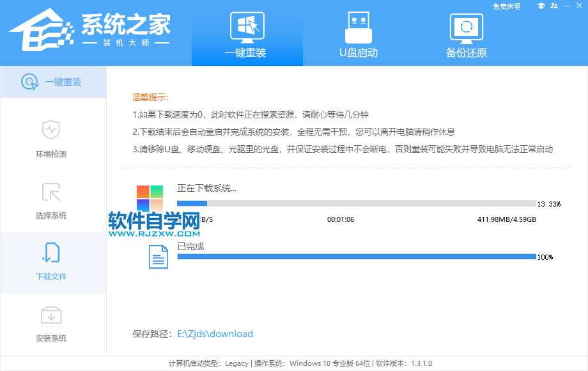Screen dimensions: 588x371
Task: Click the 411.98MB/4.59GB size text
Action: [507, 220]
